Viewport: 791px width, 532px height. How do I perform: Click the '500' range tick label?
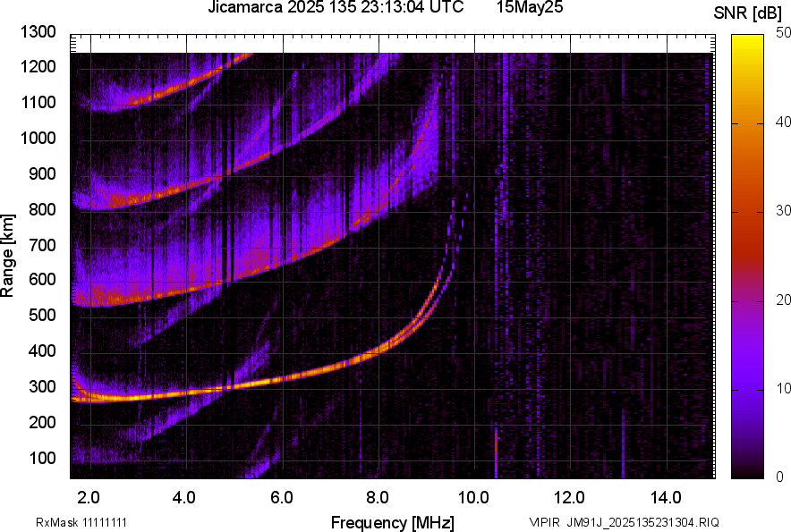tap(42, 316)
